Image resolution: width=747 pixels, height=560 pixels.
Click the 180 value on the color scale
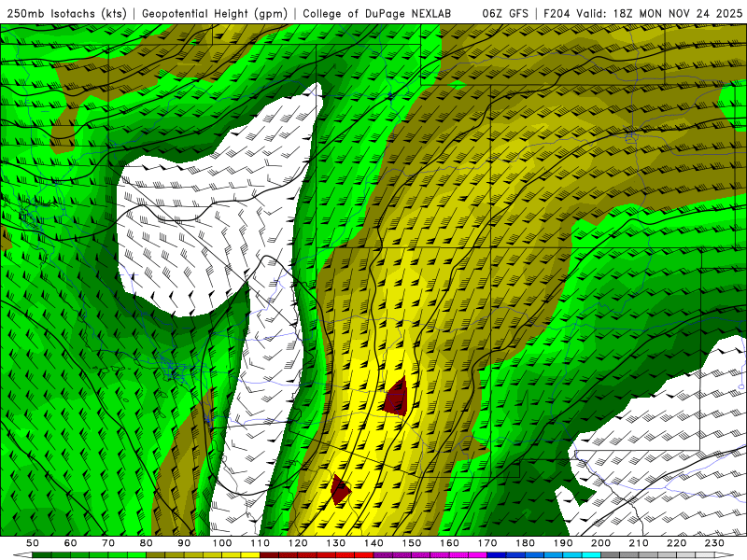(x=525, y=543)
